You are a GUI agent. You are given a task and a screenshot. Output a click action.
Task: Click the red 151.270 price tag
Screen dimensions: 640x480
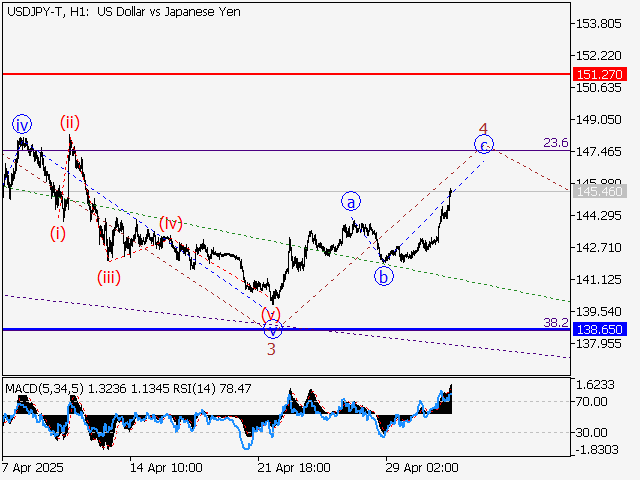click(x=600, y=75)
